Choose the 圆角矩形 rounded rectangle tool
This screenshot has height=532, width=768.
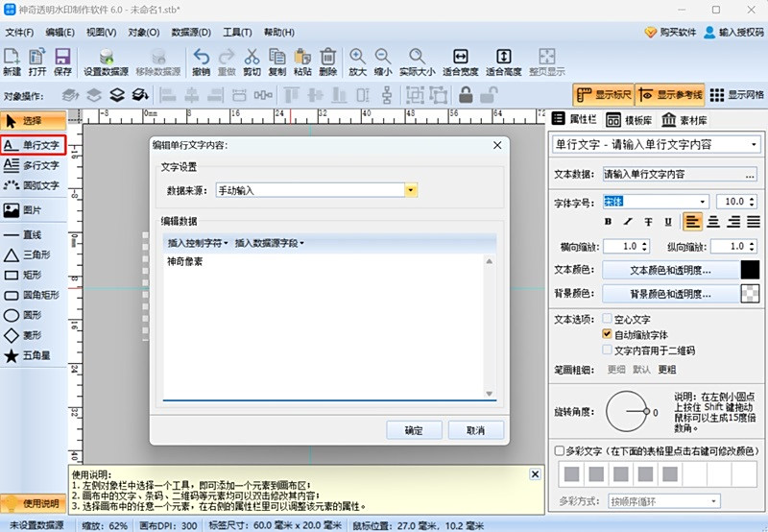tap(33, 295)
